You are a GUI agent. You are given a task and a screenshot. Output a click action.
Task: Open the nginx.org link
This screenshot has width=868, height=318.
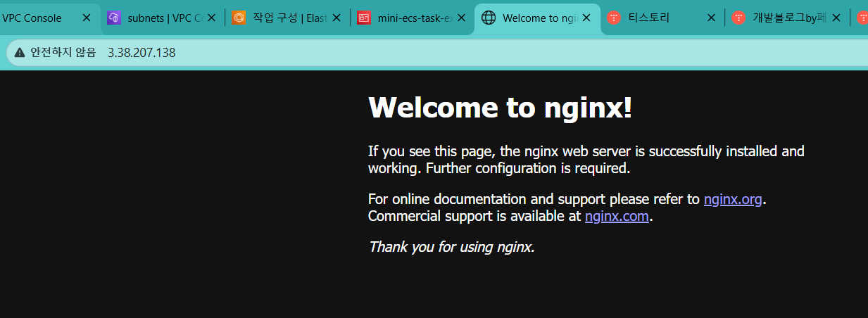[733, 199]
